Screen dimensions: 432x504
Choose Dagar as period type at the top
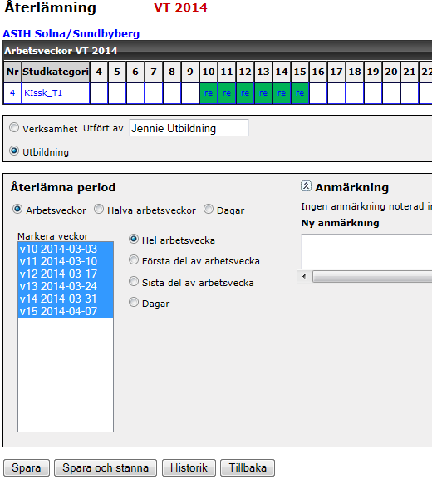click(209, 210)
